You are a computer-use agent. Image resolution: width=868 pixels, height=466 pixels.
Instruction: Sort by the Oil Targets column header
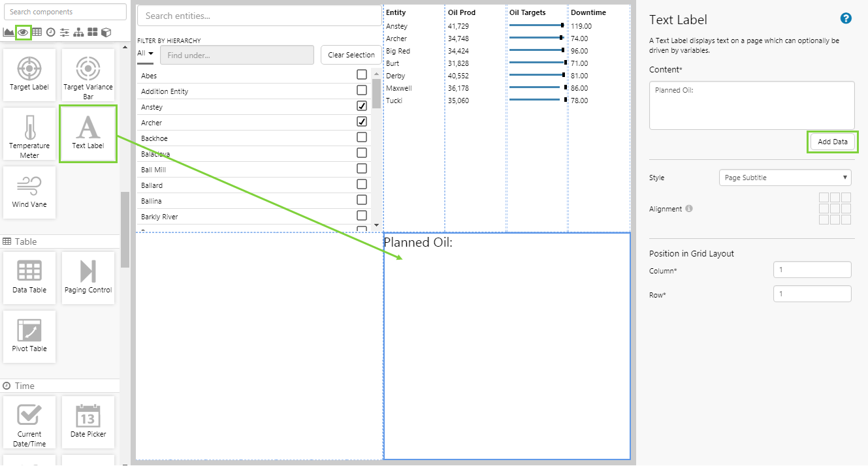pyautogui.click(x=528, y=12)
